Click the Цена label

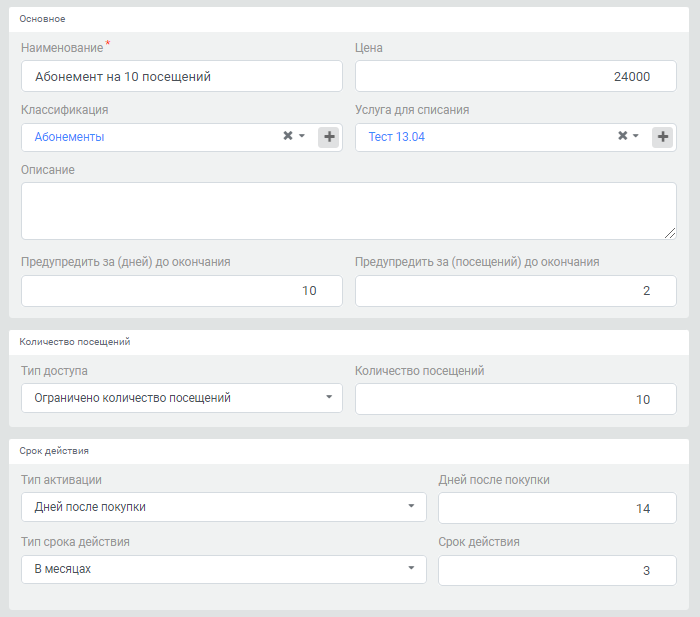tap(369, 48)
